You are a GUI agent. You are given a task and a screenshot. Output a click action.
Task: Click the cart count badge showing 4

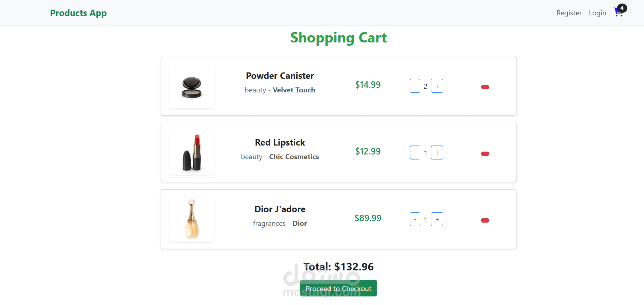622,8
